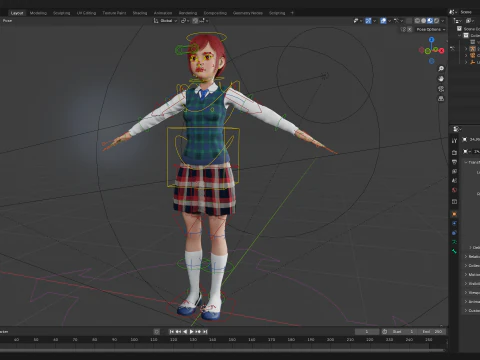Open the pivot point dropdown
The width and height of the screenshot is (480, 360).
(185, 21)
